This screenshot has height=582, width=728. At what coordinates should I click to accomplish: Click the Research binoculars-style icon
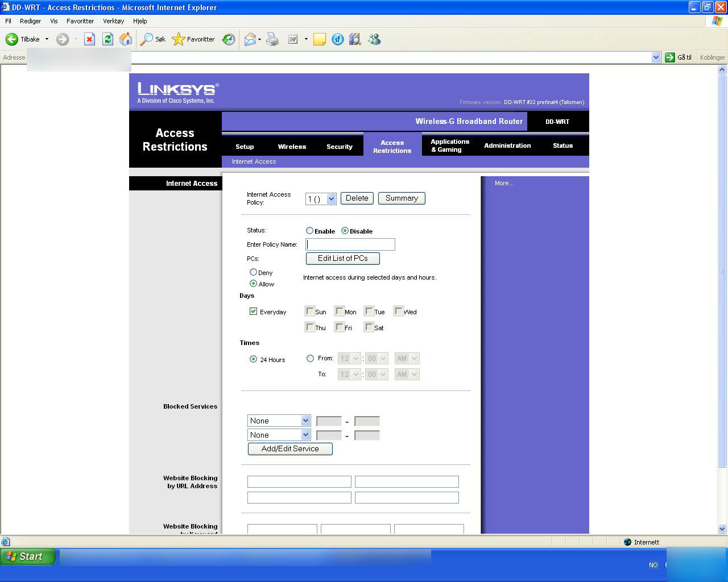355,39
